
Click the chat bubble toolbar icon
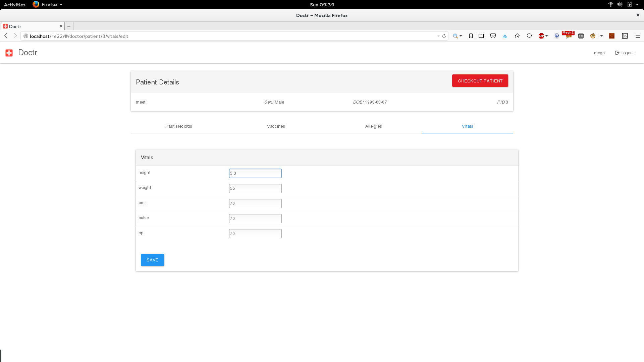click(529, 36)
